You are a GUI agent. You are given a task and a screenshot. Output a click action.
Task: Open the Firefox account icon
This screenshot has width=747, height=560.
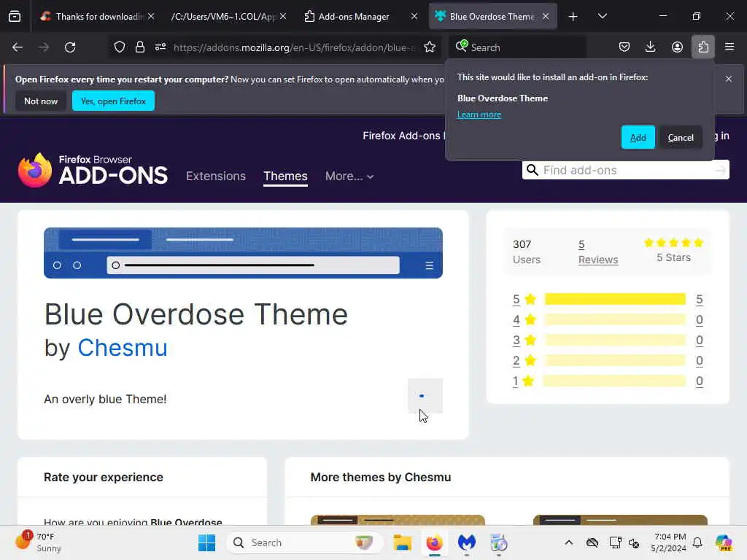coord(677,47)
